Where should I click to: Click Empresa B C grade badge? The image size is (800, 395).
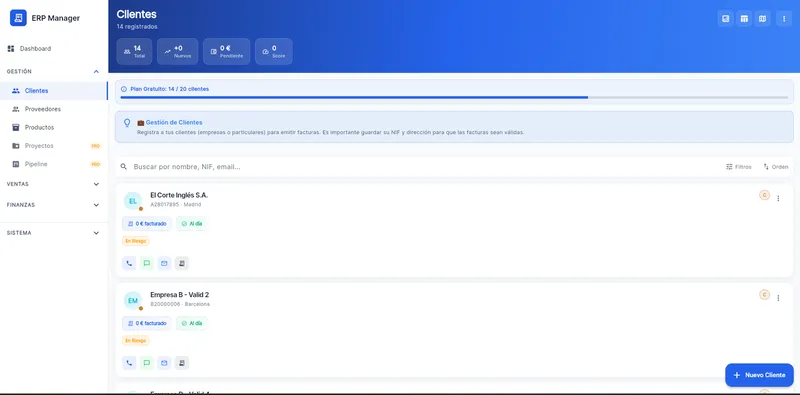pyautogui.click(x=764, y=294)
